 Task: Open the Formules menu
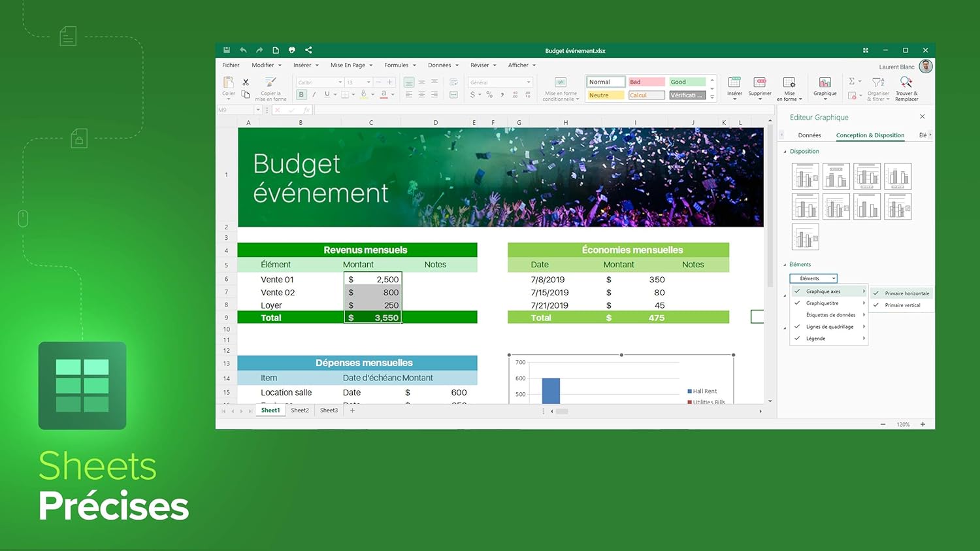[x=400, y=65]
